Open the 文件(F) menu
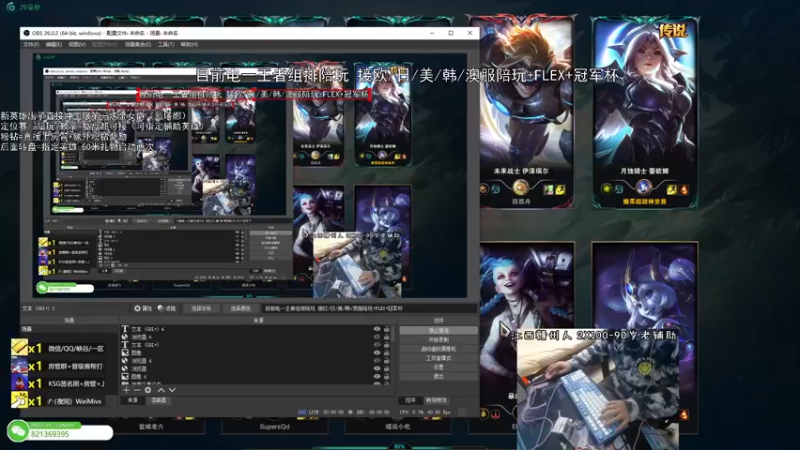800x450 pixels. [x=31, y=45]
